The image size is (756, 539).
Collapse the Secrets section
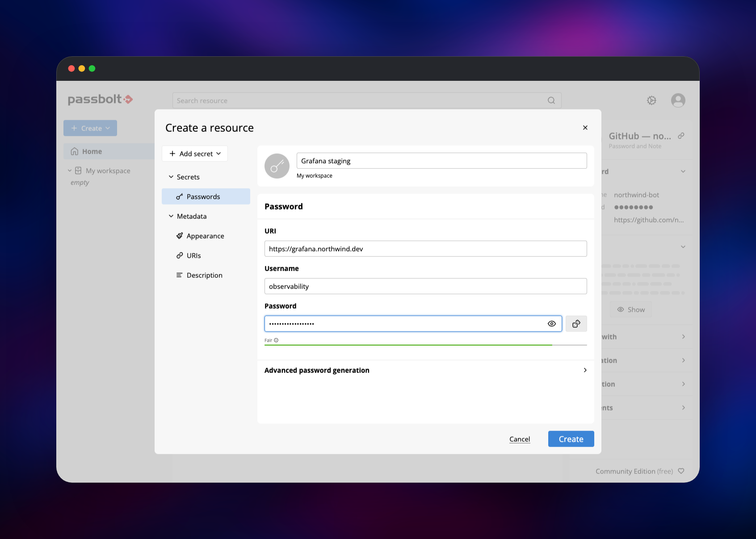[171, 177]
